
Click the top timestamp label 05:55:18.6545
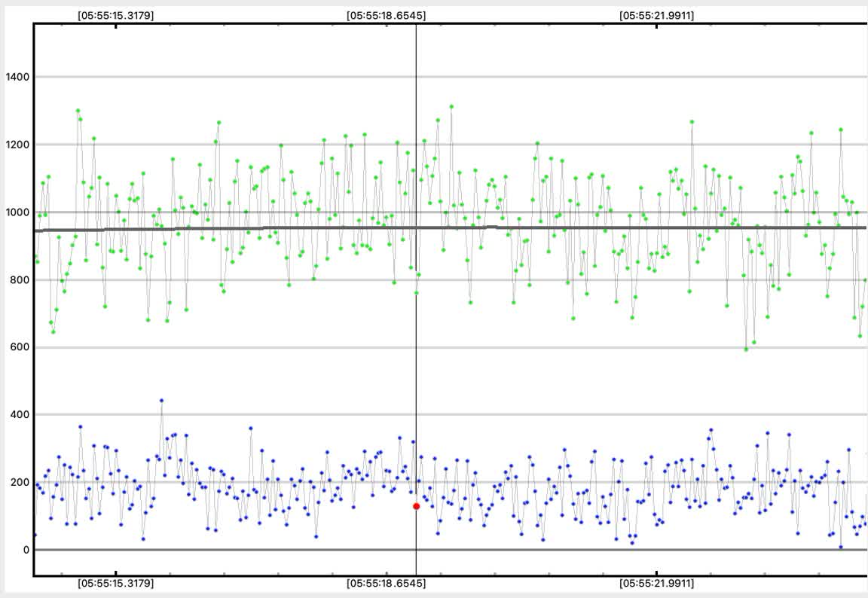pyautogui.click(x=386, y=15)
